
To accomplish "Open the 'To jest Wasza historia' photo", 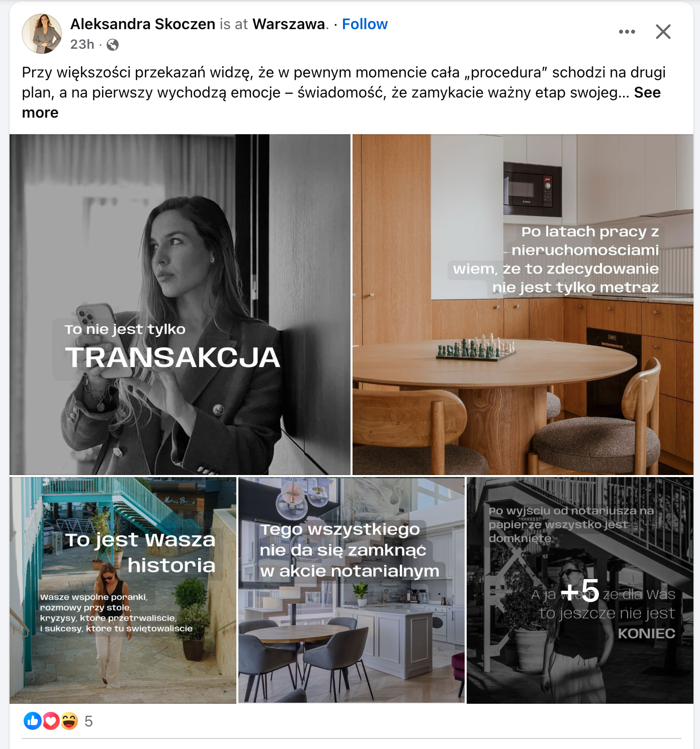I will tap(123, 590).
